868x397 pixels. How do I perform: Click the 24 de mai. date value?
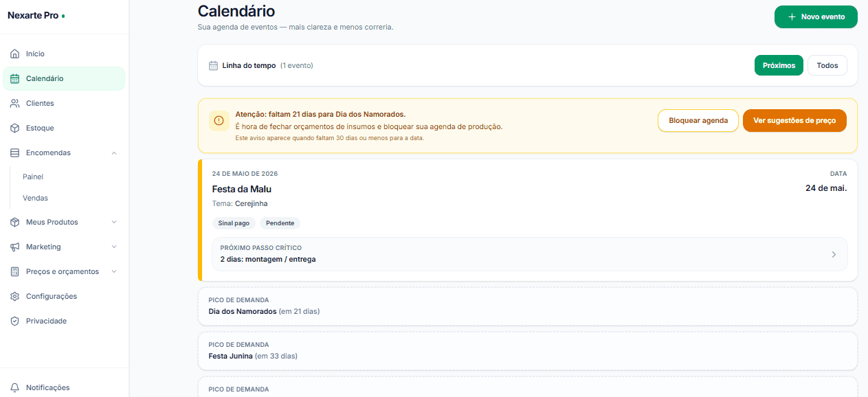pyautogui.click(x=826, y=188)
